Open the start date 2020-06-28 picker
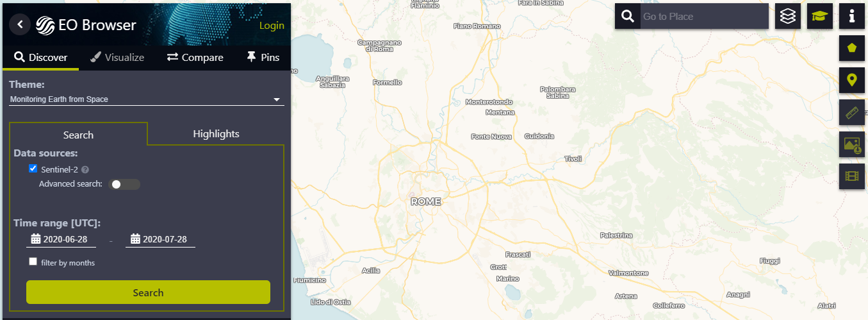The image size is (868, 320). pyautogui.click(x=61, y=239)
